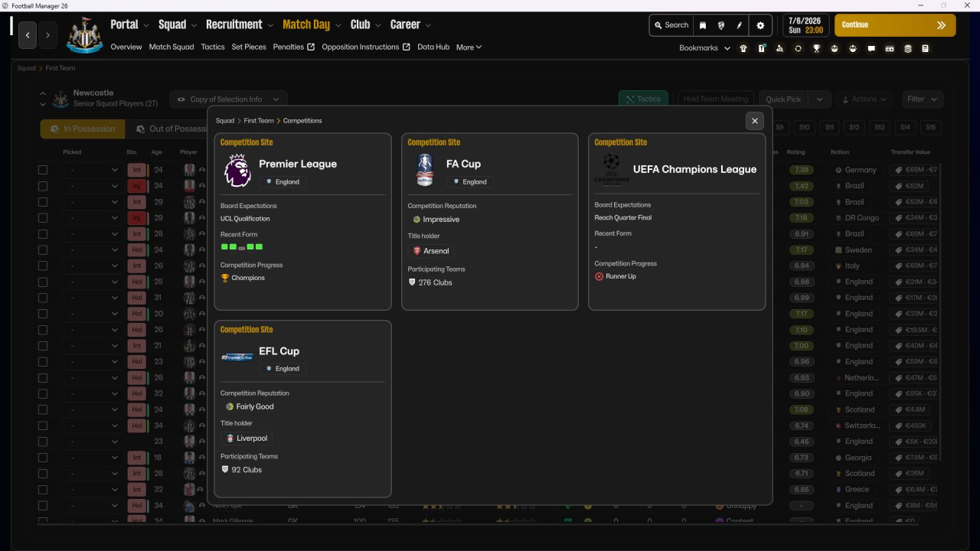Viewport: 980px width, 551px height.
Task: Click First Team in the dialog breadcrumb
Action: 259,121
